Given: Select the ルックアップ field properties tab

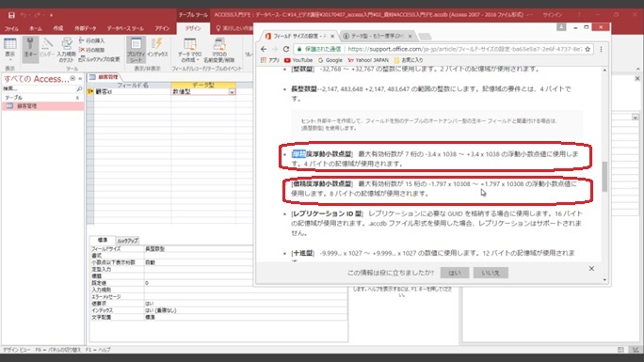Looking at the screenshot, I should (127, 241).
